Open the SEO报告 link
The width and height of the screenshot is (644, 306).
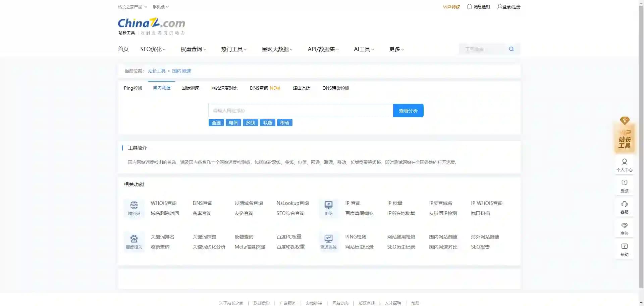tap(480, 247)
